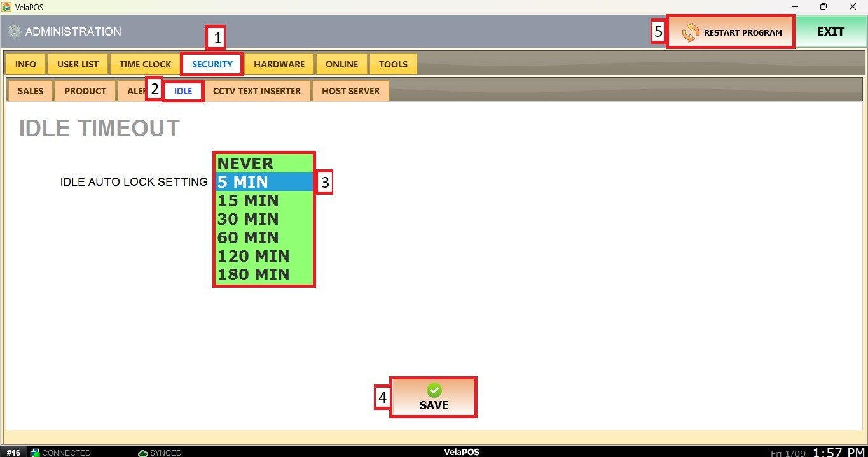Select the 5 MIN highlighted option
Screen dimensions: 868x457
263,182
